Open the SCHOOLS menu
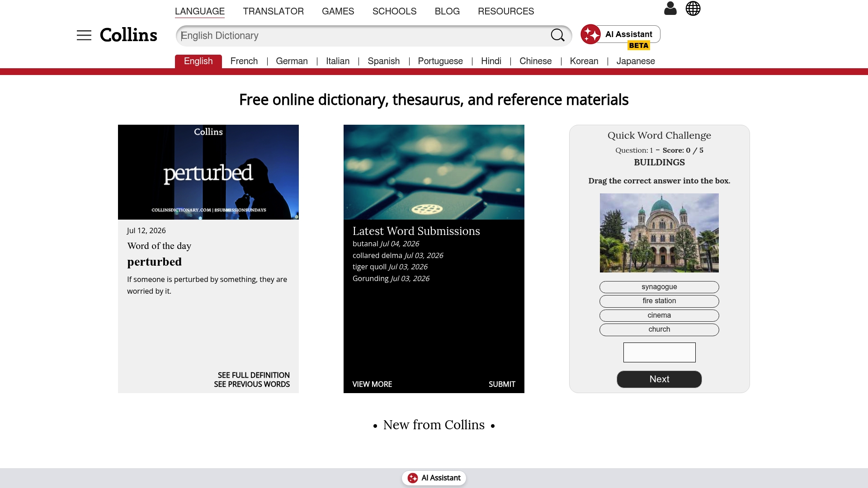 point(394,11)
